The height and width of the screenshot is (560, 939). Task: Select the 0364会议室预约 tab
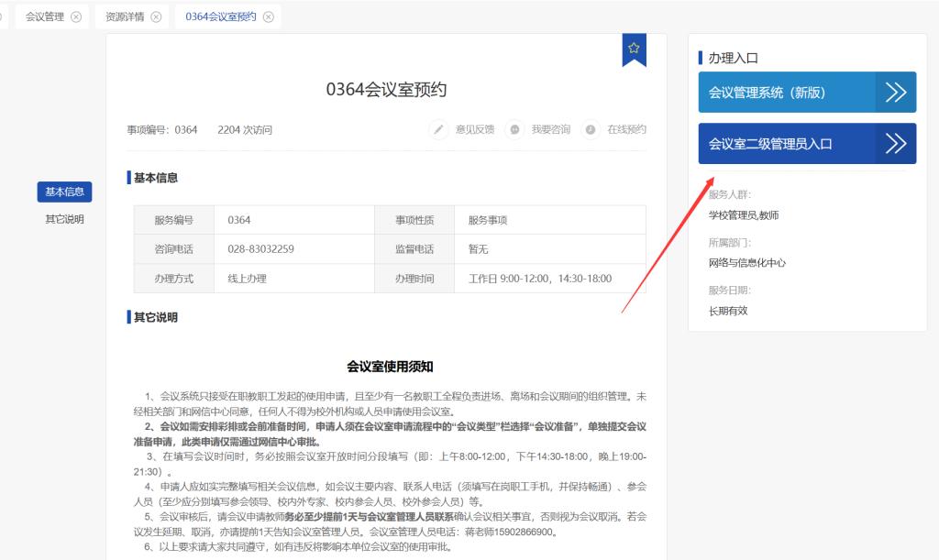coord(220,16)
